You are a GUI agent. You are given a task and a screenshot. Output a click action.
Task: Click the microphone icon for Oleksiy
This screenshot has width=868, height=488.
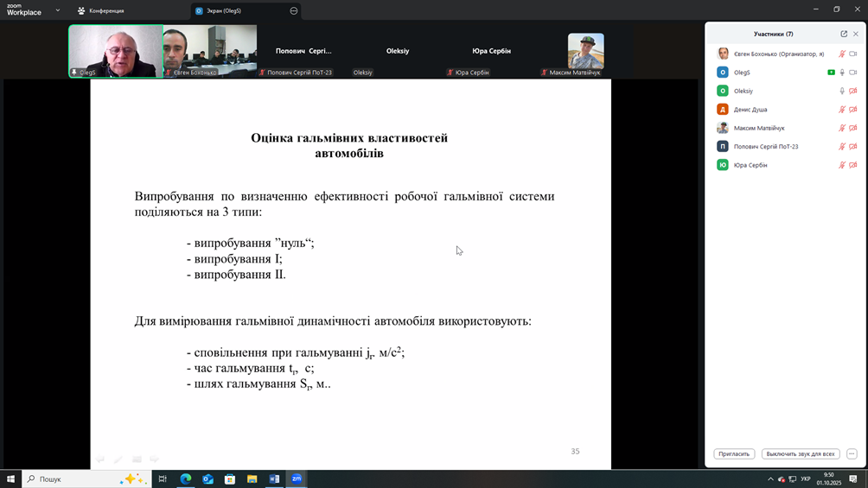(842, 91)
